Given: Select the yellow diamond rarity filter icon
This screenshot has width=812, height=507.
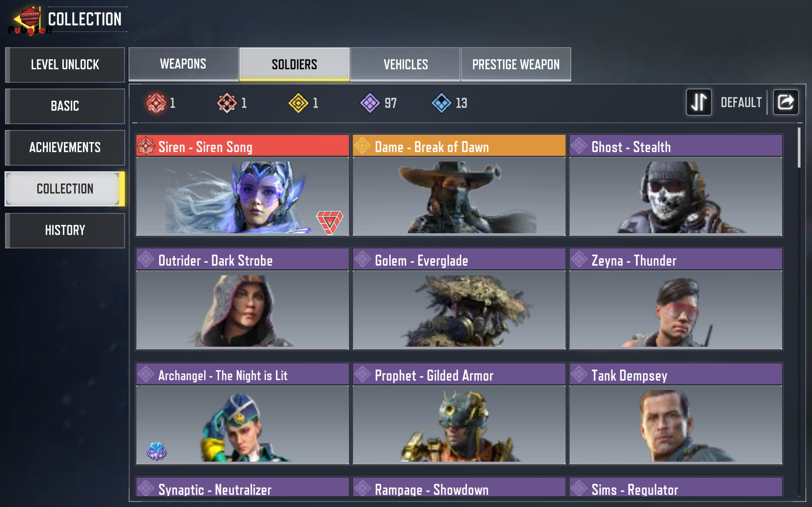Looking at the screenshot, I should click(298, 103).
